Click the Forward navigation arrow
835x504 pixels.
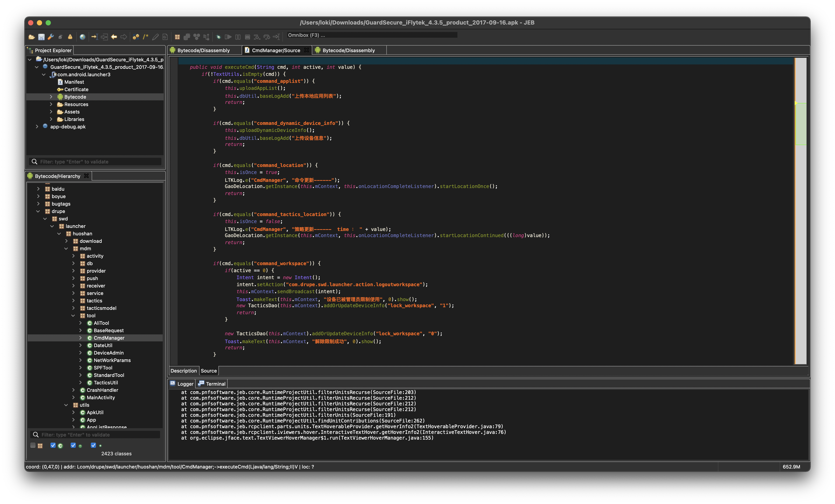point(124,37)
